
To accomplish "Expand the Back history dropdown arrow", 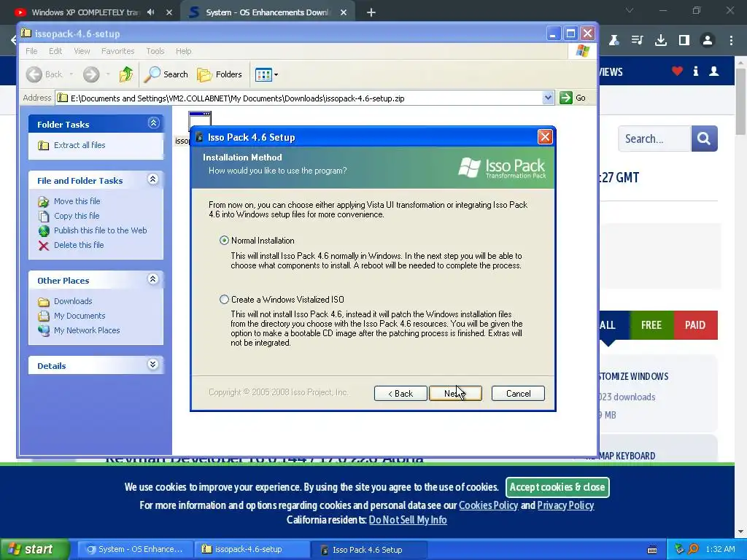I will (71, 74).
